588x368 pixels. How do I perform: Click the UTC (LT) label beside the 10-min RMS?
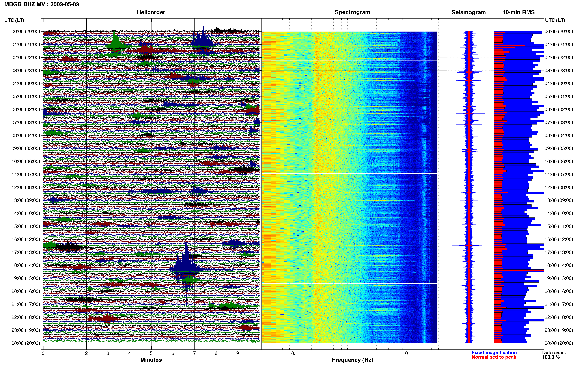[555, 20]
